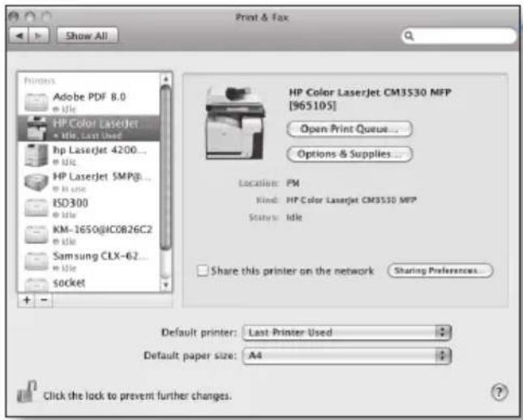Open Print Queue for the selected printer

(x=349, y=129)
